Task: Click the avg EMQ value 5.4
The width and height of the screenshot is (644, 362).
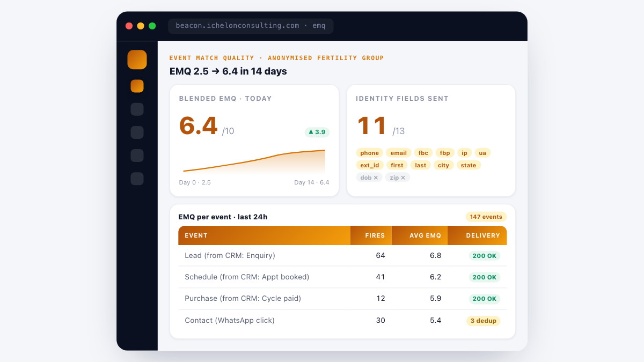Action: (x=436, y=321)
